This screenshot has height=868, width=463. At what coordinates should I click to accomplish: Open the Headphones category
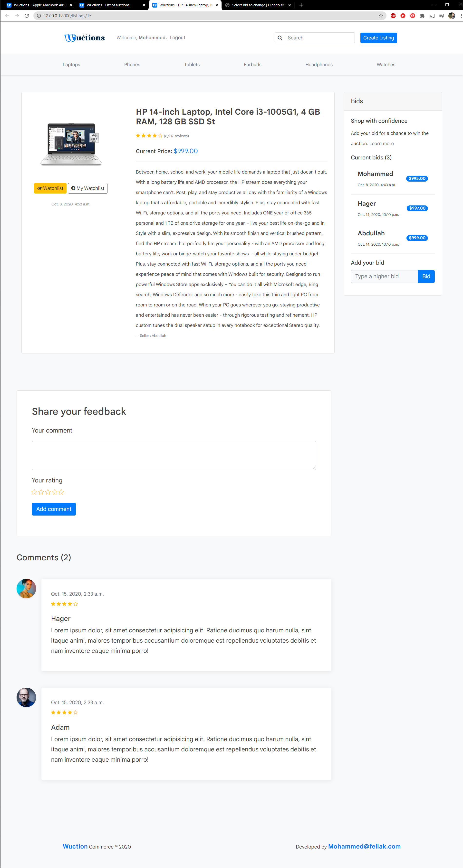coord(319,65)
